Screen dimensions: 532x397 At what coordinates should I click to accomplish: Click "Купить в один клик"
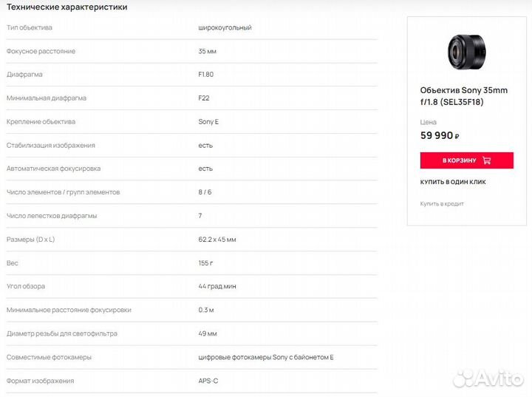pos(453,182)
